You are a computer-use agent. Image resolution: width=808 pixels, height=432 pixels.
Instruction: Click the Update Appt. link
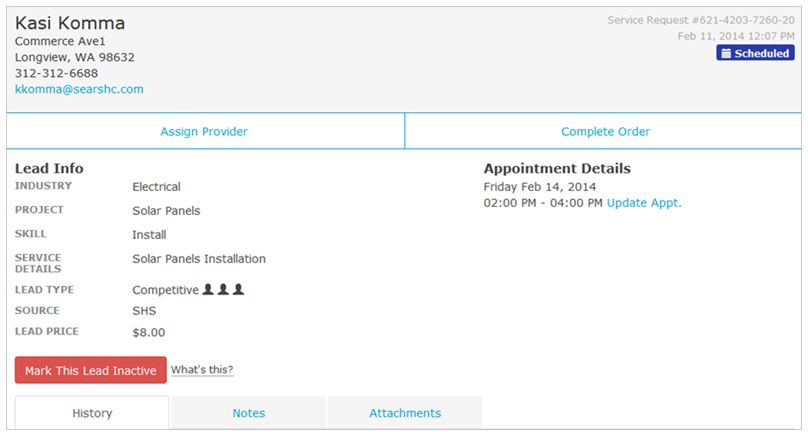pyautogui.click(x=644, y=203)
